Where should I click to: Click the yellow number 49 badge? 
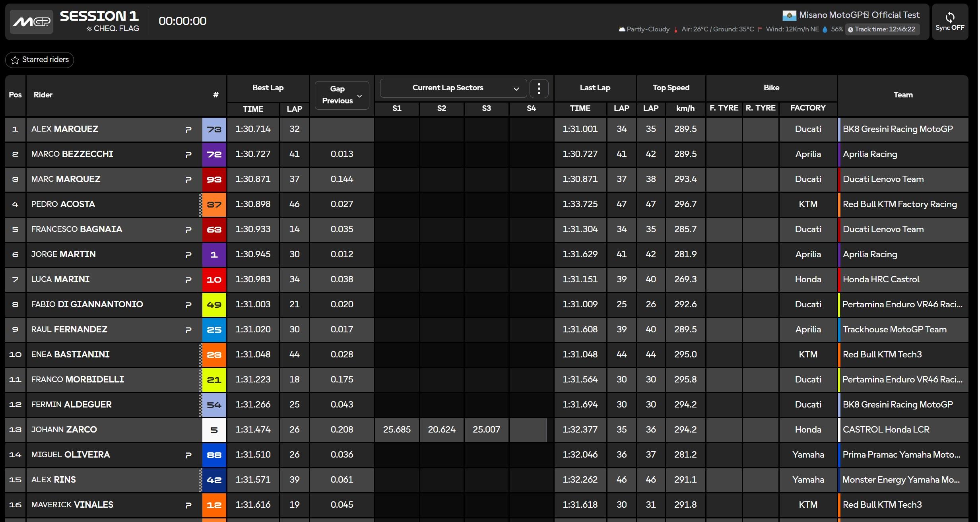(x=214, y=305)
